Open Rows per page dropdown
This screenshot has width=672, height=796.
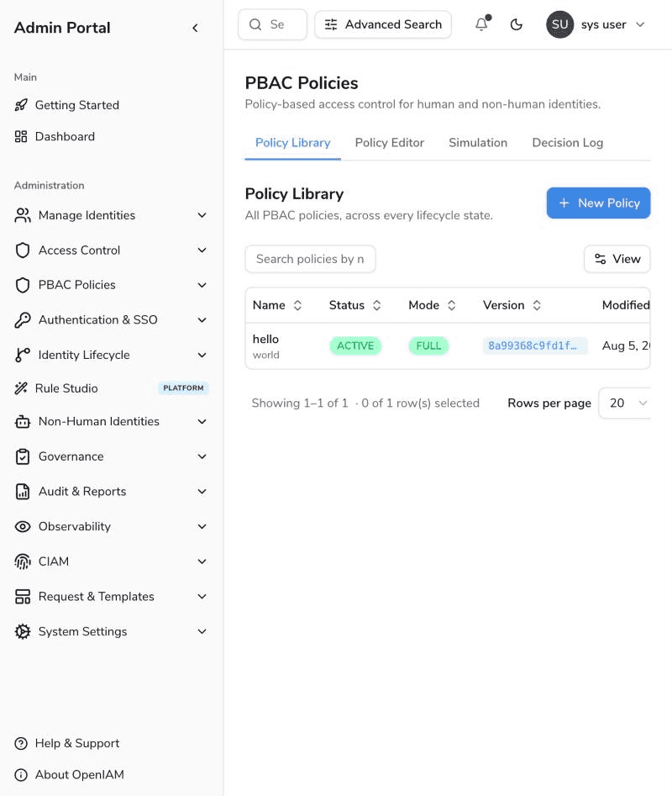pyautogui.click(x=625, y=403)
